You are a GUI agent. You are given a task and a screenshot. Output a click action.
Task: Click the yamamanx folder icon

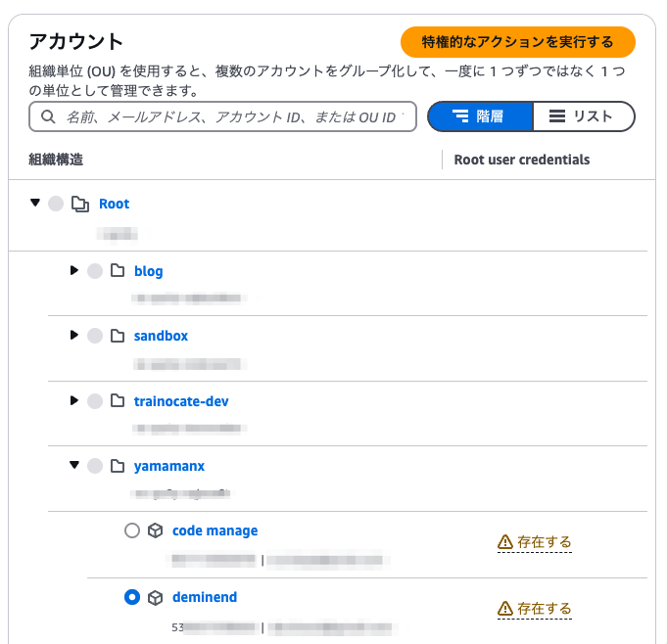click(118, 466)
